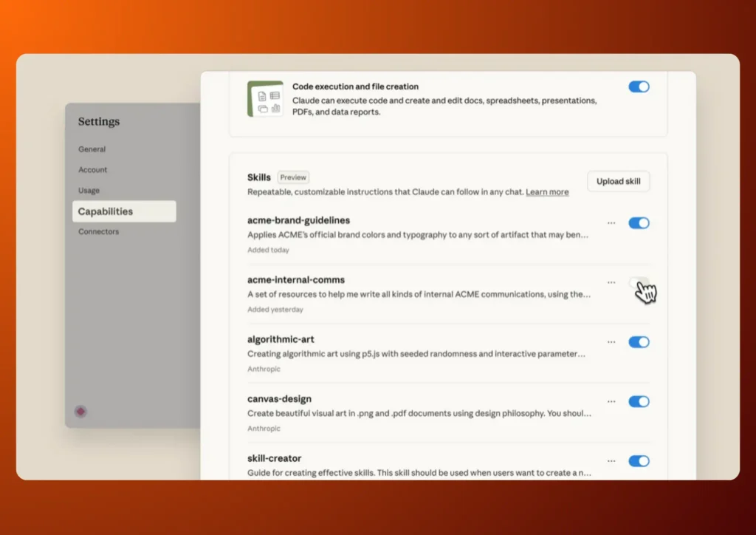Click the Upload skill button

coord(619,182)
